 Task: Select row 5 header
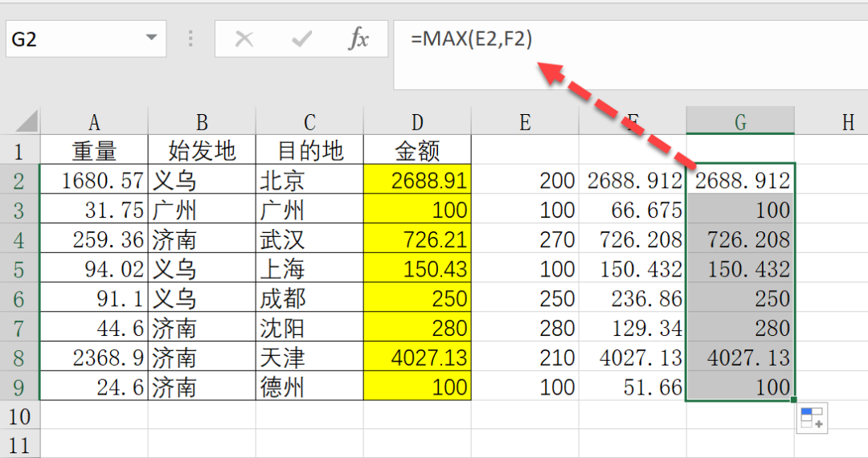coord(19,269)
